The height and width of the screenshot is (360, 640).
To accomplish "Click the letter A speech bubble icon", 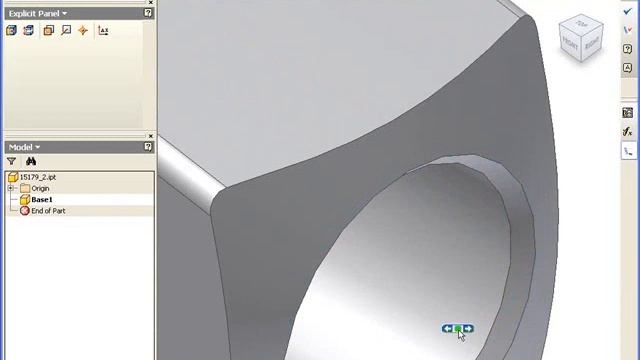I will tap(628, 68).
